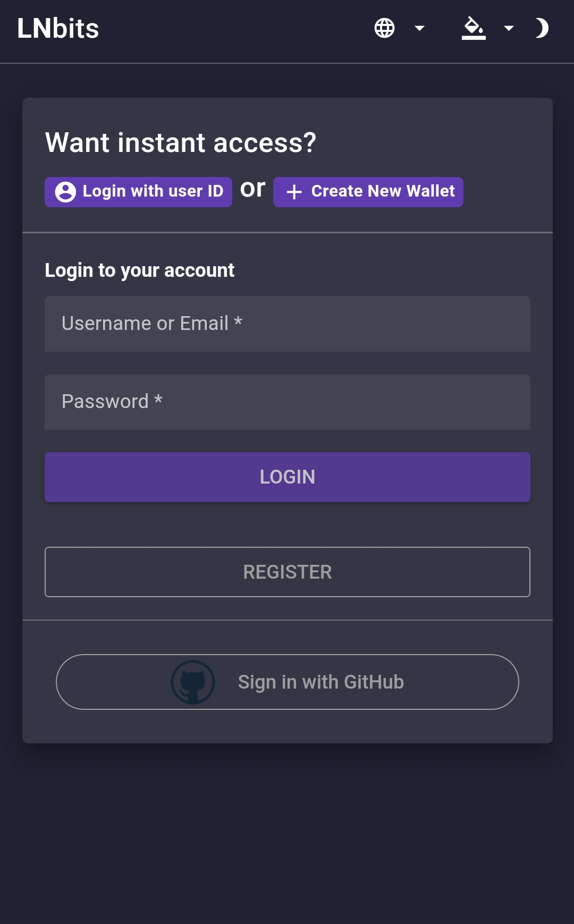574x924 pixels.
Task: Focus the Password field
Action: (288, 402)
